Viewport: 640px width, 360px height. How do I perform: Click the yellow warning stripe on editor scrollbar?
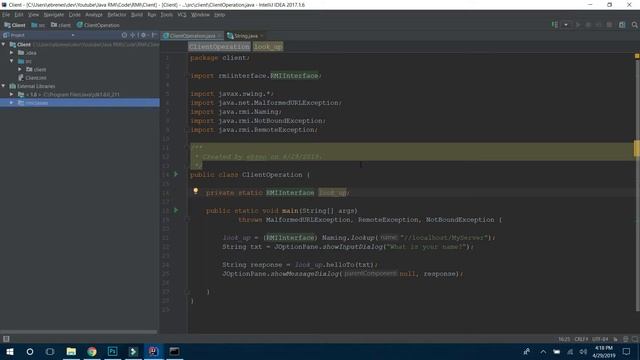[x=637, y=149]
